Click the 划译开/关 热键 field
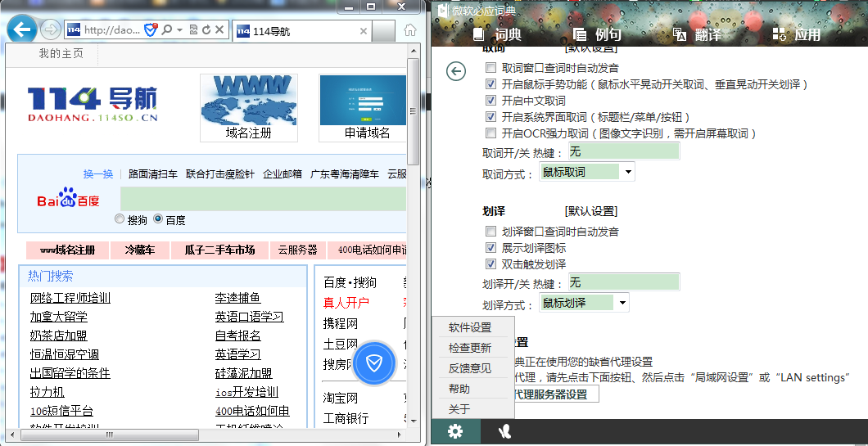 point(623,282)
